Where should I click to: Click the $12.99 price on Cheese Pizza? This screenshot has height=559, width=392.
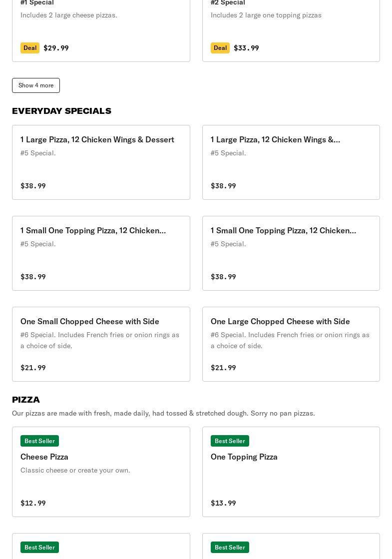33,503
